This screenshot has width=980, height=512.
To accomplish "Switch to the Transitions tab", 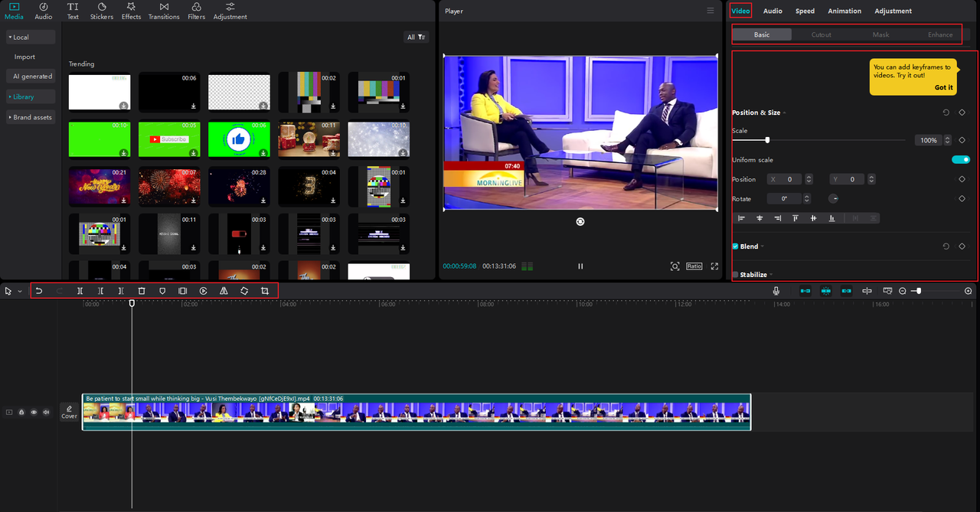I will pyautogui.click(x=164, y=11).
